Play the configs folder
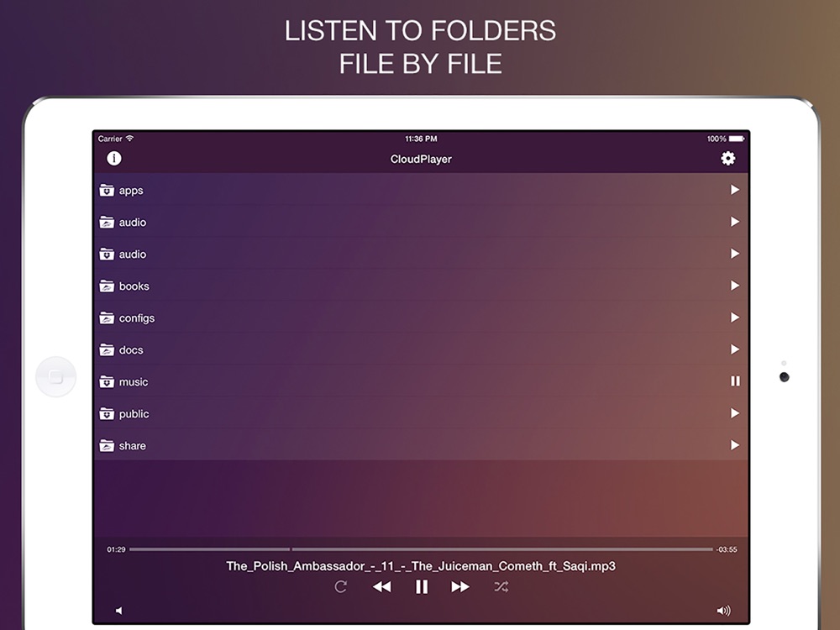840x630 pixels. click(735, 318)
